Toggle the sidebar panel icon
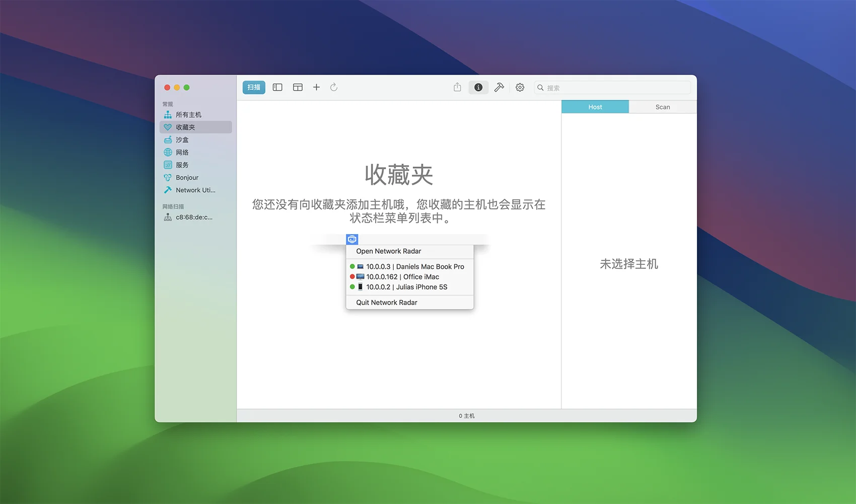Image resolution: width=856 pixels, height=504 pixels. 277,87
